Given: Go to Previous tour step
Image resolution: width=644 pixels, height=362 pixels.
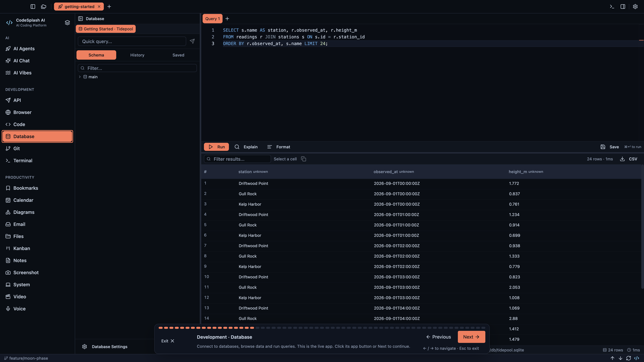Looking at the screenshot, I should click(x=439, y=337).
